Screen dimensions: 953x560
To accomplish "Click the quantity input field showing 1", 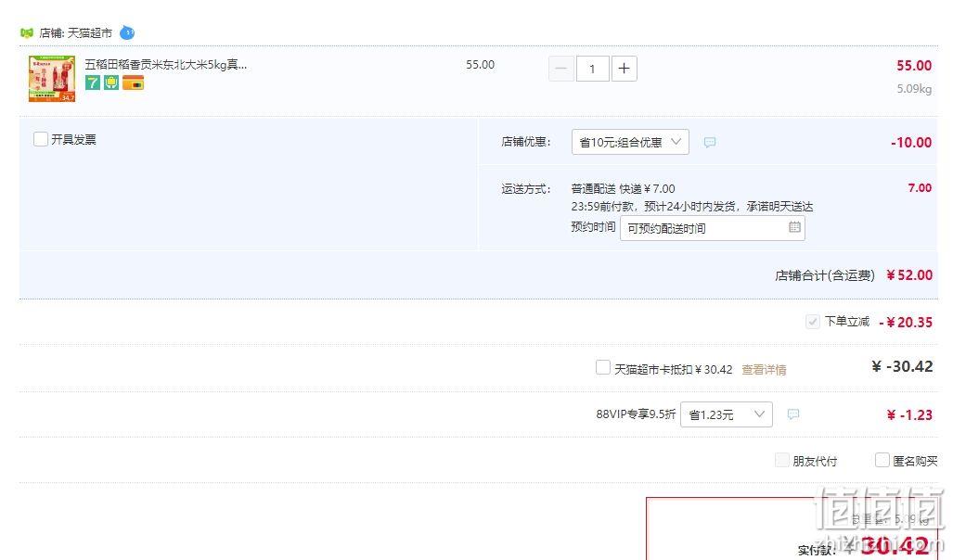I will pos(593,69).
